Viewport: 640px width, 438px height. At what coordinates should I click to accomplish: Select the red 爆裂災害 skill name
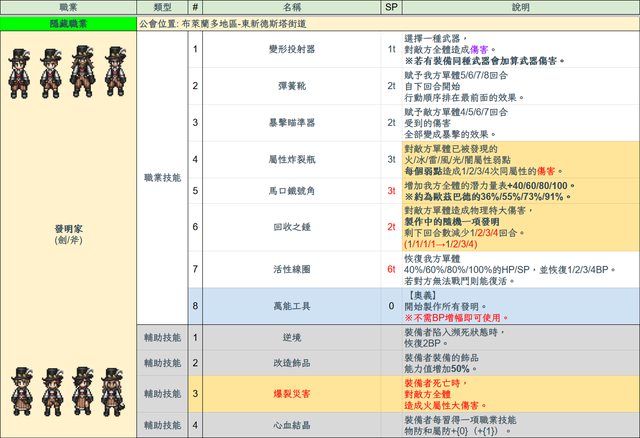tap(293, 395)
